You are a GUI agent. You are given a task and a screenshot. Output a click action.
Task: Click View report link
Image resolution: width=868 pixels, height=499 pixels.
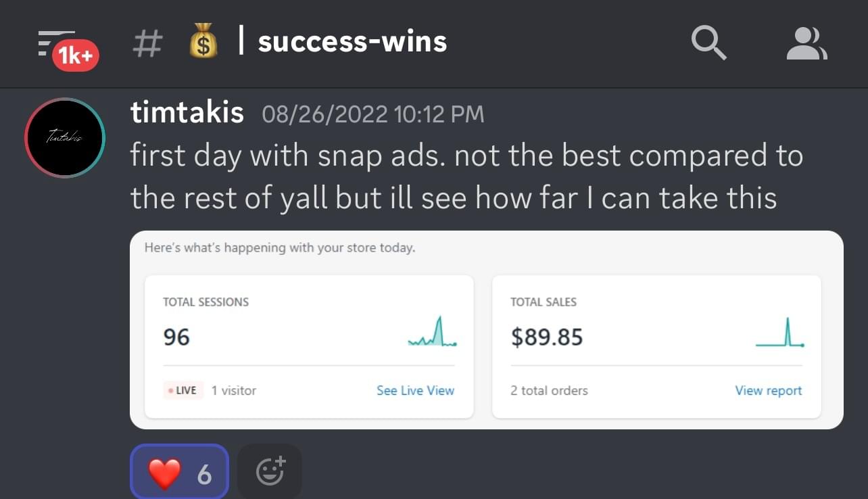click(x=769, y=390)
